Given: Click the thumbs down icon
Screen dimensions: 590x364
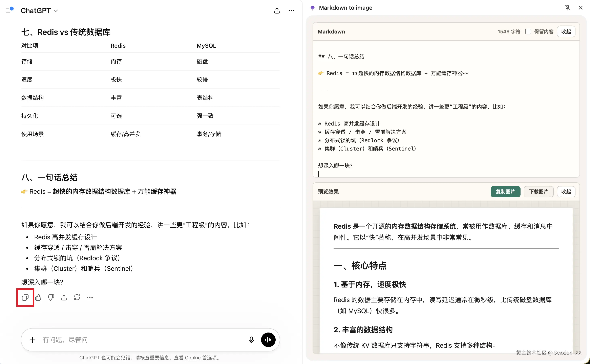Looking at the screenshot, I should (51, 298).
